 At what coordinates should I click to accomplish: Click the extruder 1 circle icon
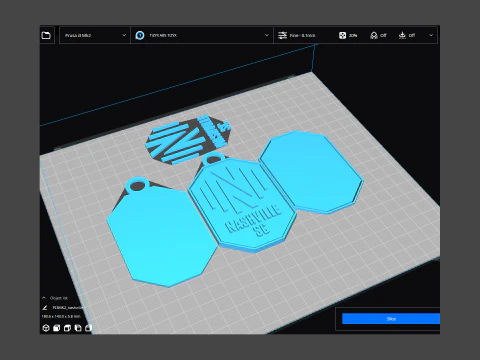point(140,35)
